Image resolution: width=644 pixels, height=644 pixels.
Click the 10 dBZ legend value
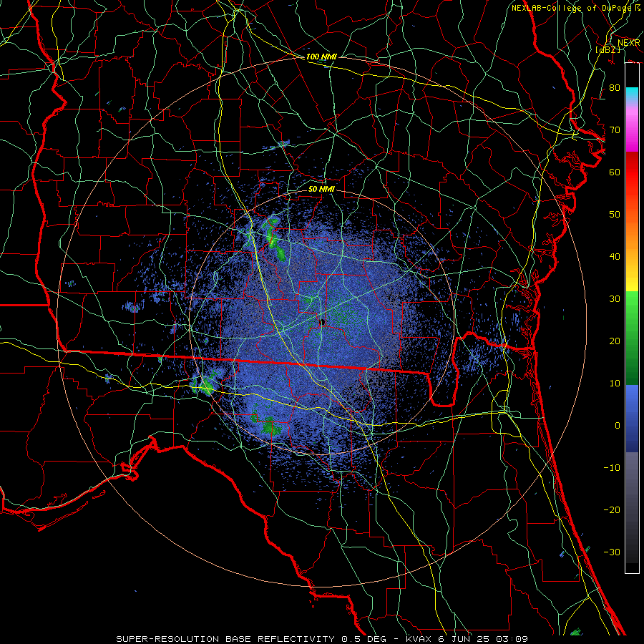(615, 384)
